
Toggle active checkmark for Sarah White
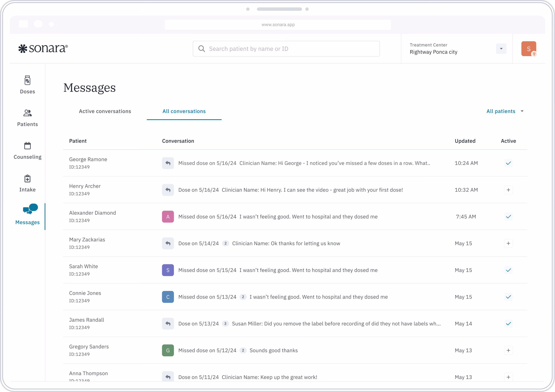click(508, 270)
